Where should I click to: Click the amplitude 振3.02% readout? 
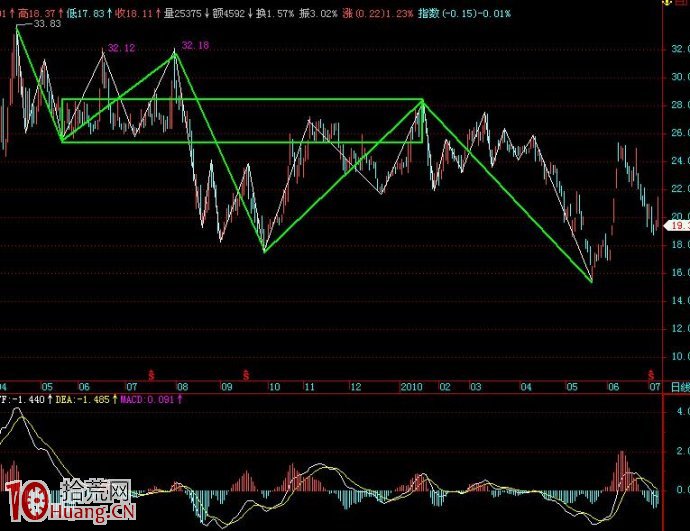(318, 14)
